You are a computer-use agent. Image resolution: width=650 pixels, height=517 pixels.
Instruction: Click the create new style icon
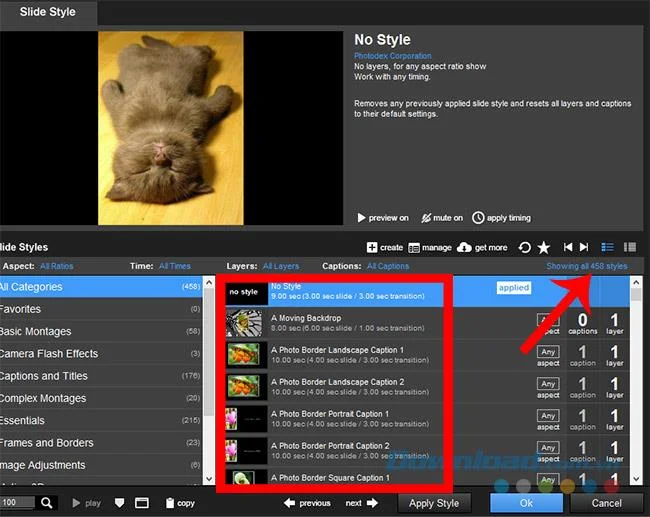372,247
